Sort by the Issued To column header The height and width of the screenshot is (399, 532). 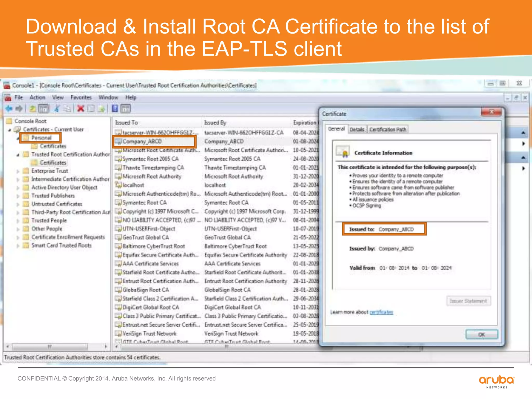[157, 123]
